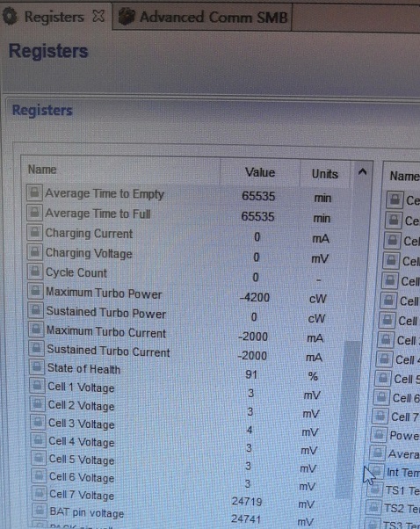
Task: Select Cell 1 Voltage register name
Action: pyautogui.click(x=81, y=388)
